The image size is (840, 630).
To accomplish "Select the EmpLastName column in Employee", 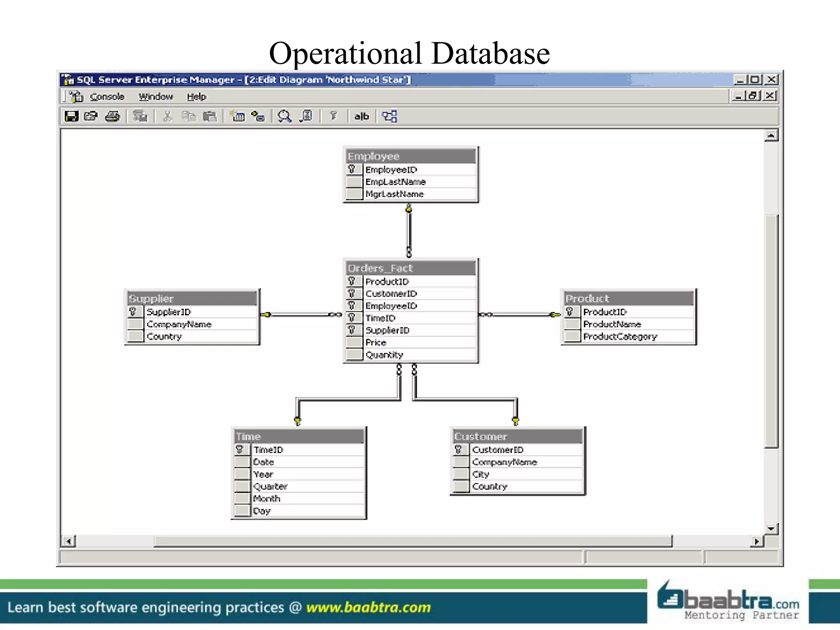I will (x=411, y=182).
